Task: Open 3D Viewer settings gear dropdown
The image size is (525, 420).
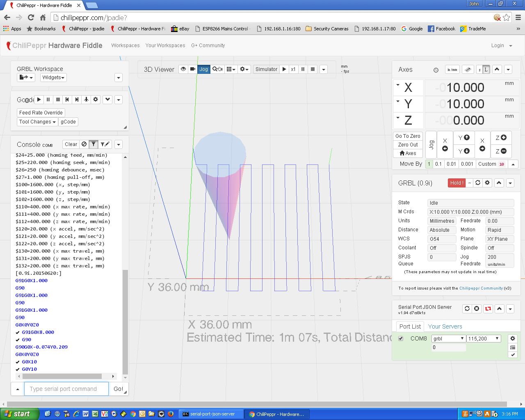Action: [x=244, y=69]
